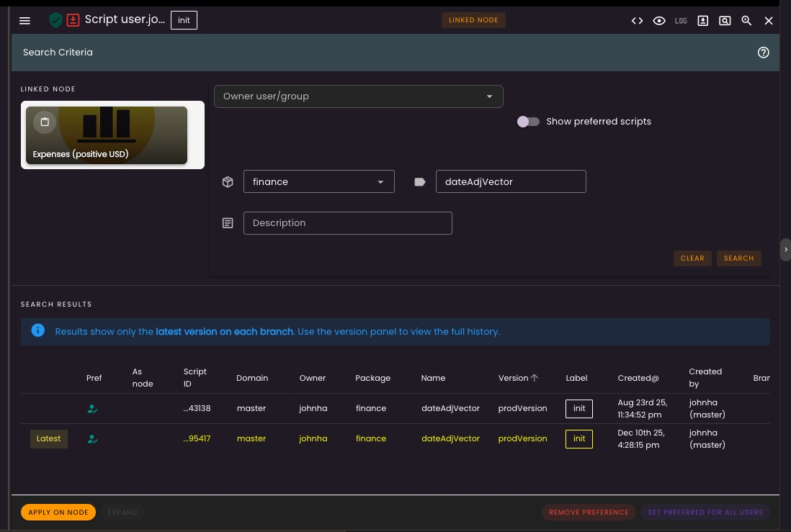Expand the Owner user/group dropdown
Image resolution: width=791 pixels, height=532 pixels.
pos(358,96)
